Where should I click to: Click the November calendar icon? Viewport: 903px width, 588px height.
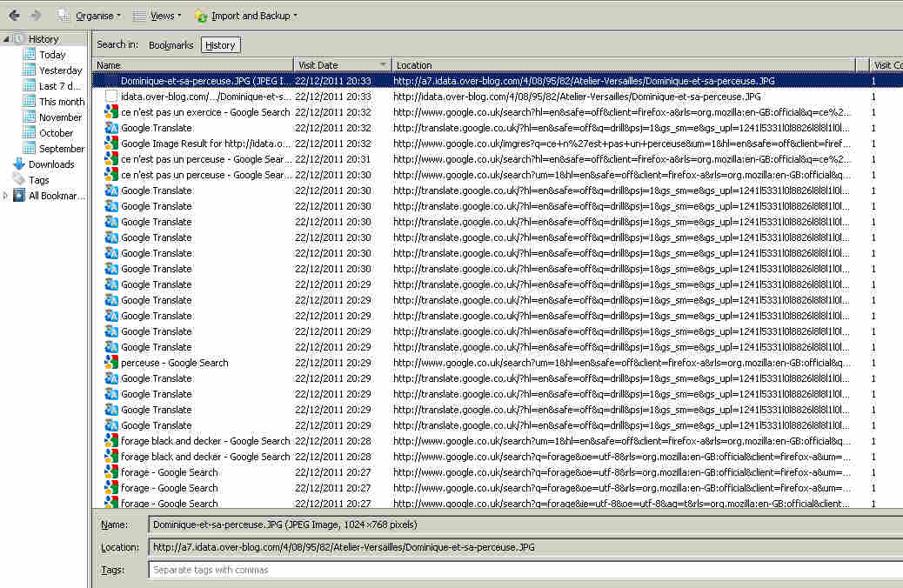30,117
